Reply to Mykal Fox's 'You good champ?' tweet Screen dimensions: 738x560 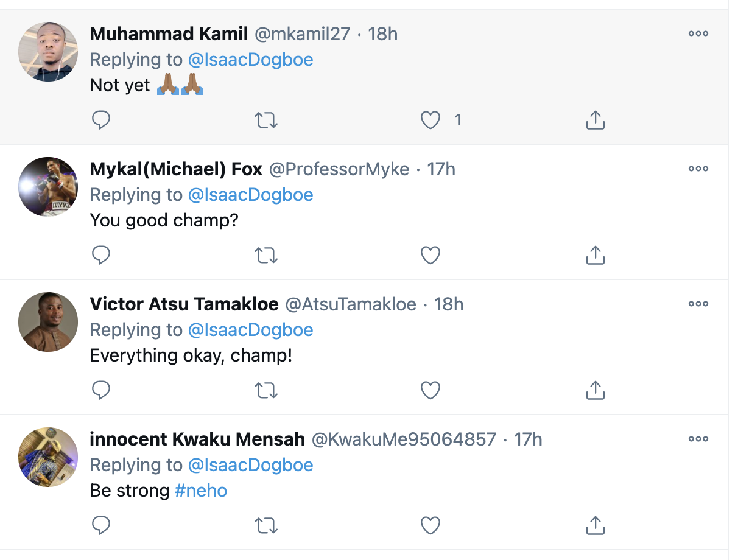(x=101, y=256)
